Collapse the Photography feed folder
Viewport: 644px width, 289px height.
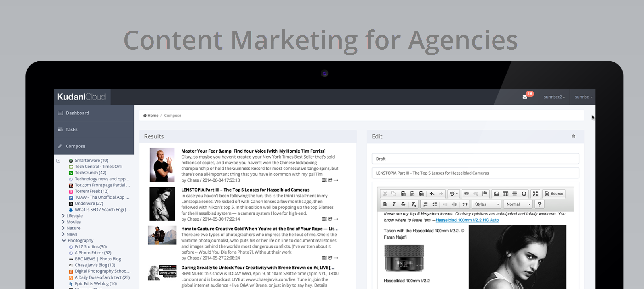tap(64, 240)
